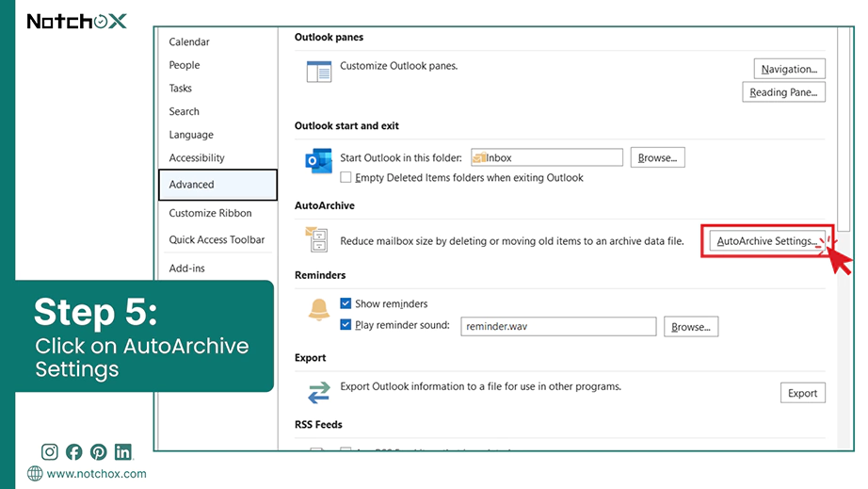Click 'Export Outlook information to a file' text
The image size is (868, 489).
[x=480, y=386]
